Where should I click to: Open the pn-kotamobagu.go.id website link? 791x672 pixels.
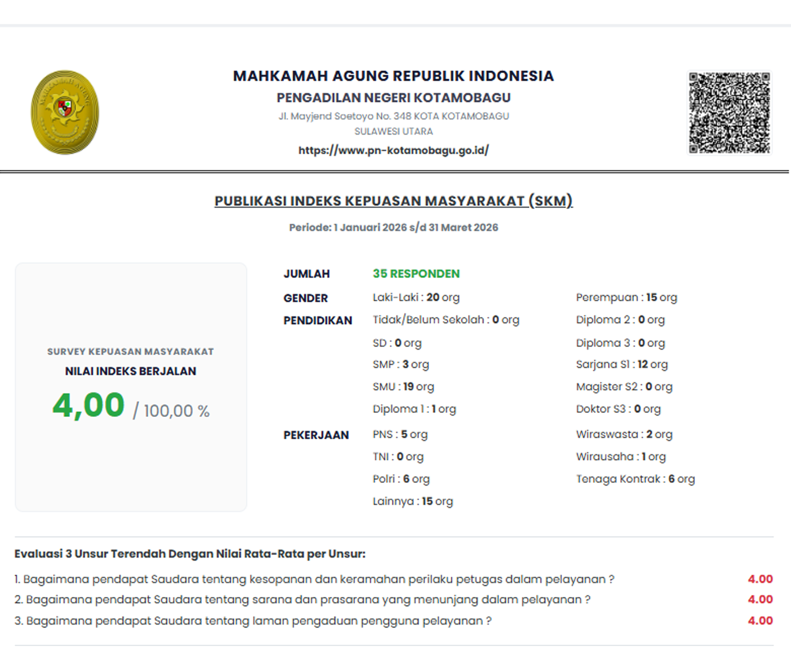pos(394,150)
